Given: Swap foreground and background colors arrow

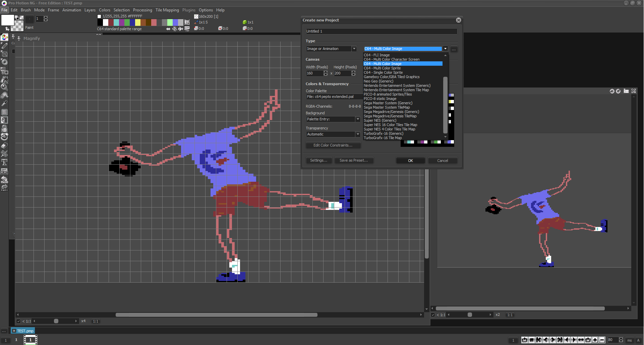Looking at the screenshot, I should 7,28.
